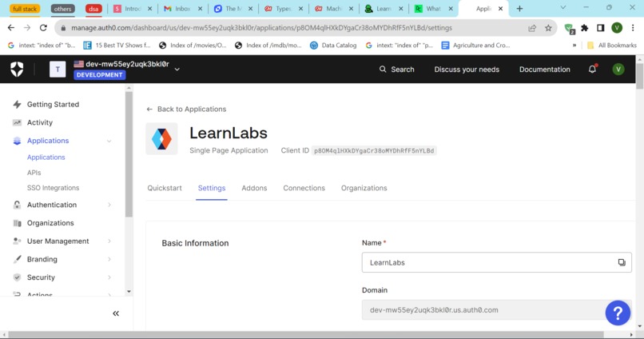Click the green shield extension icon
This screenshot has width=644, height=339.
click(569, 28)
